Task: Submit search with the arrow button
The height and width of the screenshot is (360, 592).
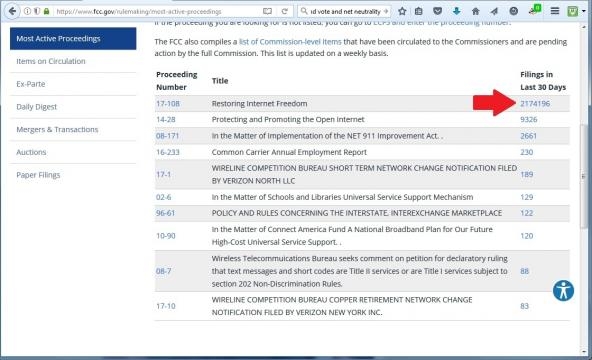Action: coord(385,11)
